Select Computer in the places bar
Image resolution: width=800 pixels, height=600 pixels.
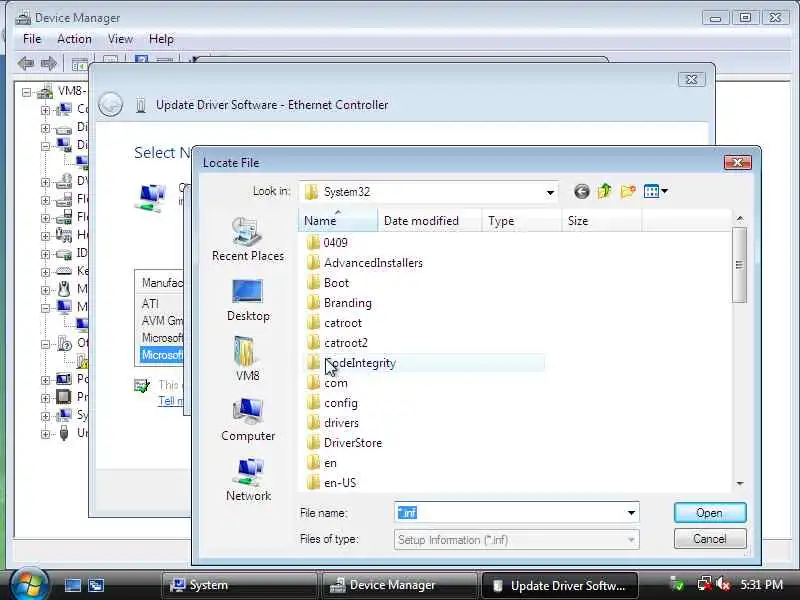248,419
